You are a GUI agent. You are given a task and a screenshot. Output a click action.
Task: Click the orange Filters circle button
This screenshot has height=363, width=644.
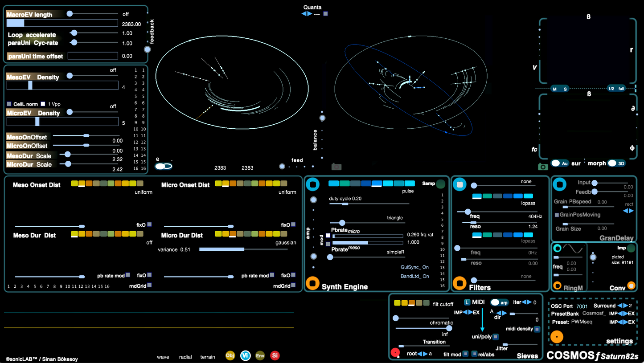[x=460, y=282]
